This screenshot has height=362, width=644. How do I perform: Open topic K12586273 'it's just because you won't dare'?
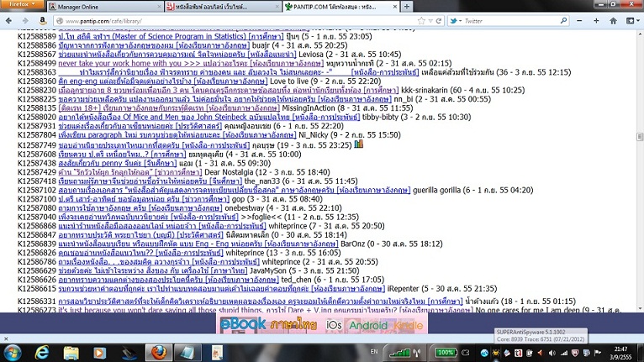(266, 310)
